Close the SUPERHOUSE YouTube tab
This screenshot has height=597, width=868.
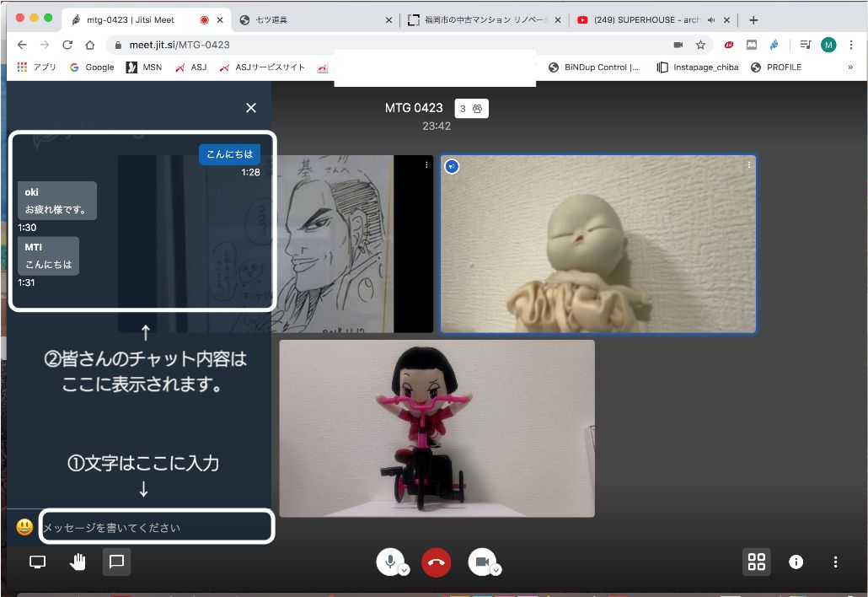pyautogui.click(x=726, y=20)
